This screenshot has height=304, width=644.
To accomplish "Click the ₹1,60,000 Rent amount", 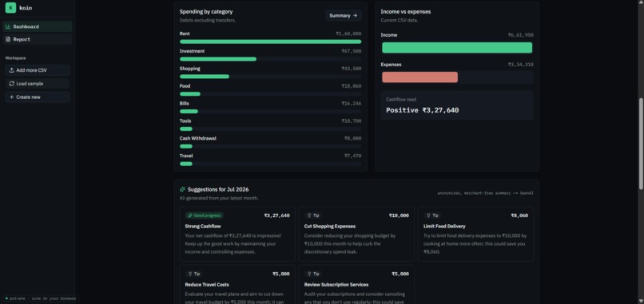I will 348,34.
